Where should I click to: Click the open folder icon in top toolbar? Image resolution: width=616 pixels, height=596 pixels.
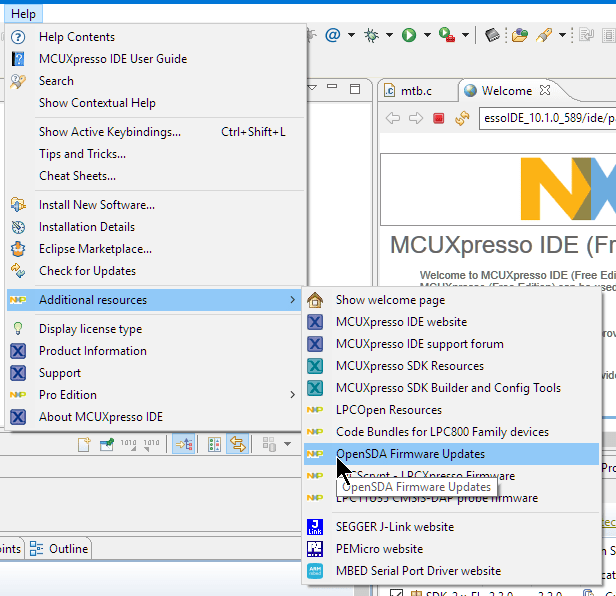pos(520,35)
